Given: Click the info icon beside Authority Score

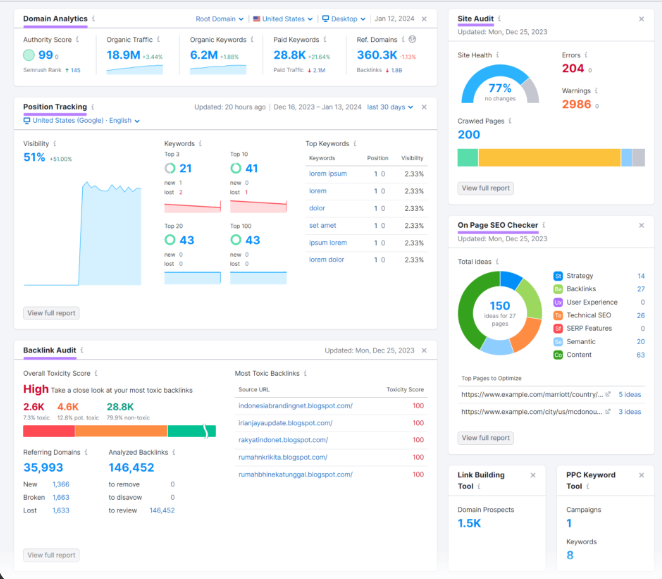Looking at the screenshot, I should (77, 39).
